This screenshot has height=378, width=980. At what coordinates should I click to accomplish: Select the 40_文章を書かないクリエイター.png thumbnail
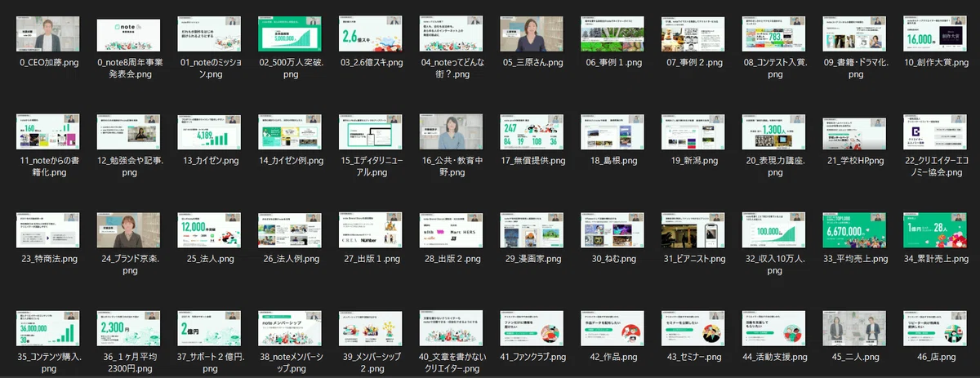tap(452, 329)
